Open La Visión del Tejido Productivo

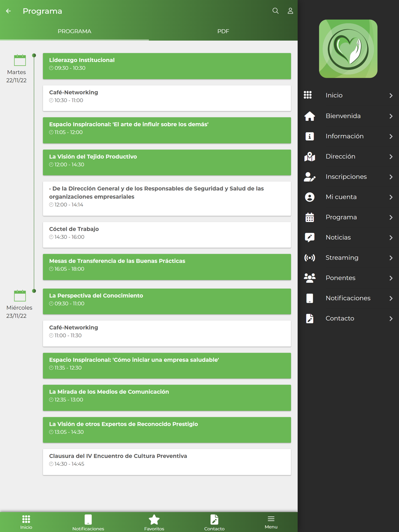click(x=167, y=162)
